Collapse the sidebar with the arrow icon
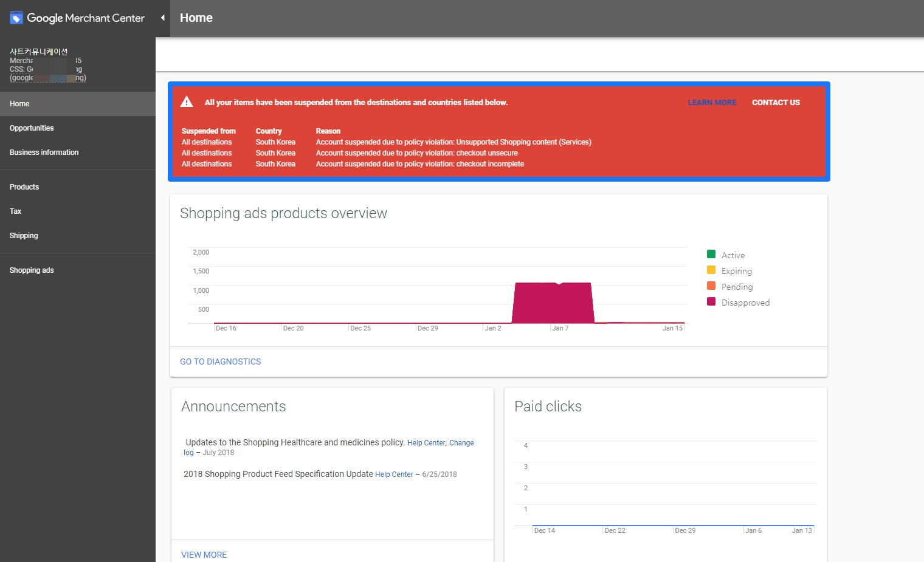This screenshot has height=562, width=924. (162, 18)
